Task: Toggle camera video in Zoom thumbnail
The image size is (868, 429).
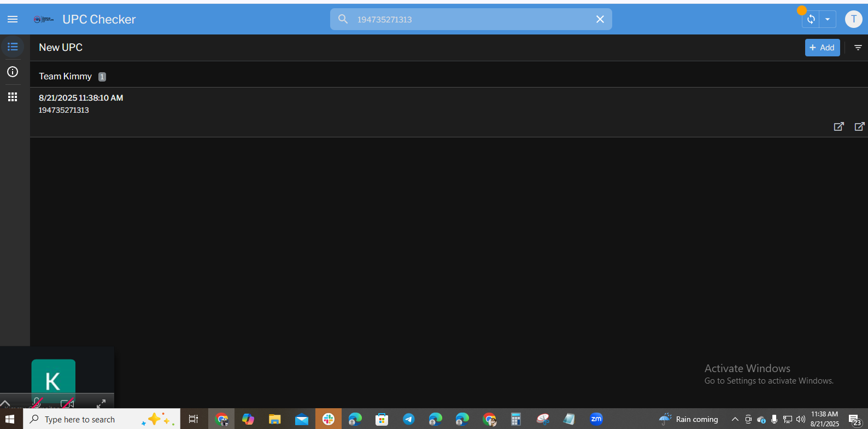Action: [67, 403]
